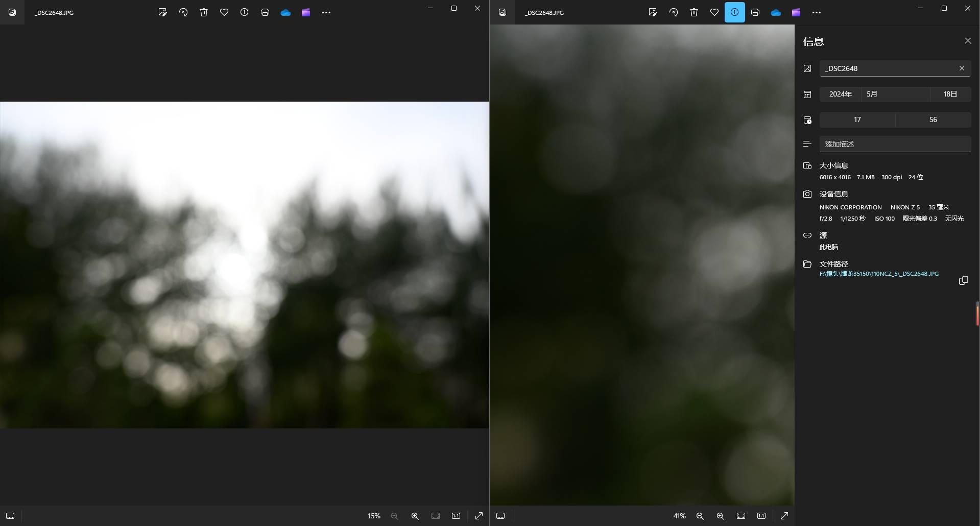Favorite the photo in left window

(x=224, y=12)
